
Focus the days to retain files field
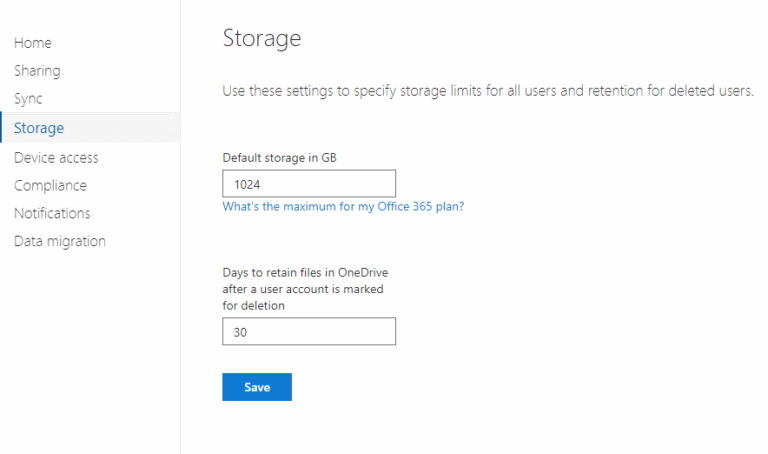pyautogui.click(x=309, y=332)
